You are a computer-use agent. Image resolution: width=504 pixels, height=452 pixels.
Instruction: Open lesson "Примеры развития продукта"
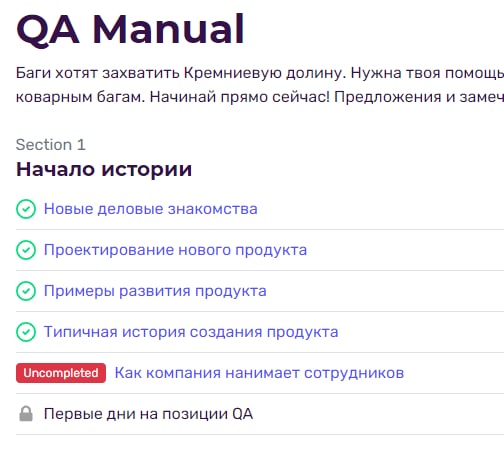pyautogui.click(x=155, y=291)
